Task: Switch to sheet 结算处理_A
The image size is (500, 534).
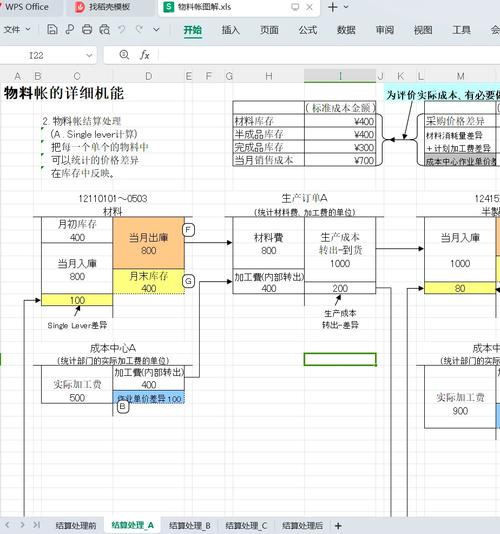Action: 132,525
